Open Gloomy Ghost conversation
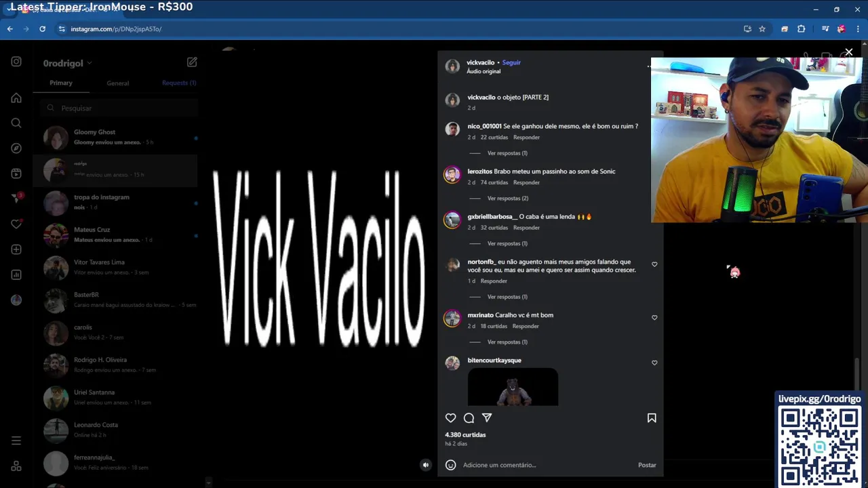The image size is (868, 488). pos(115,138)
